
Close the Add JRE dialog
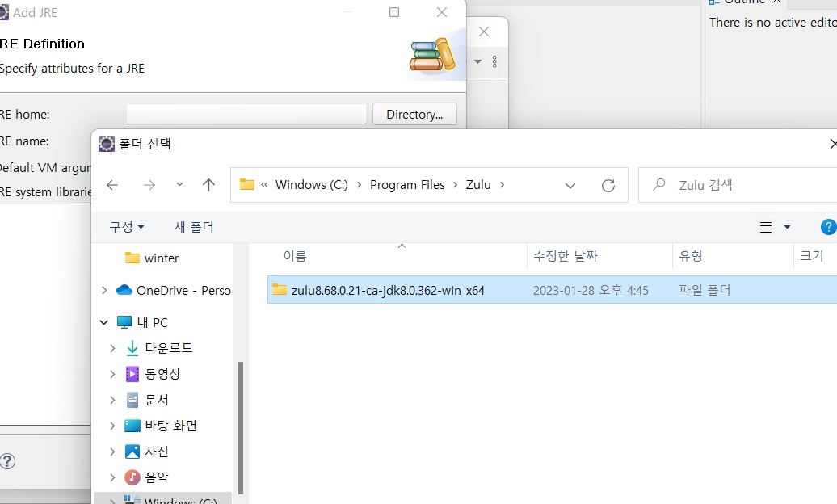pos(442,12)
